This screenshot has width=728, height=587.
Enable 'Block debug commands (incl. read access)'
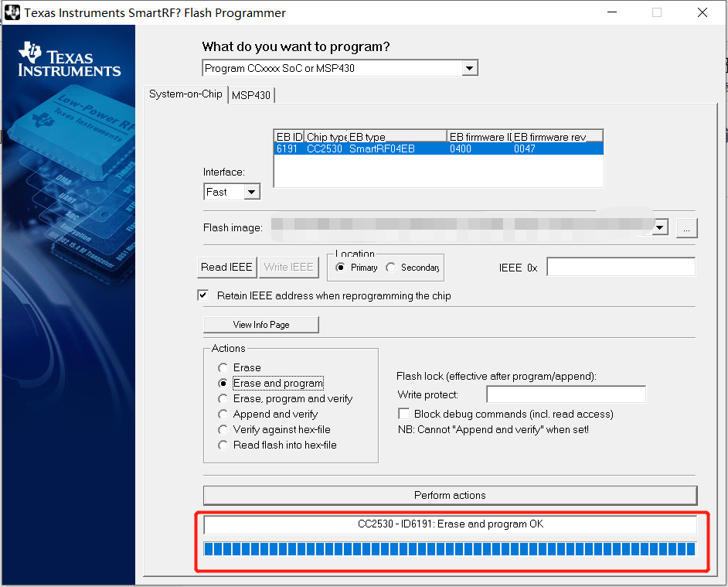click(403, 414)
